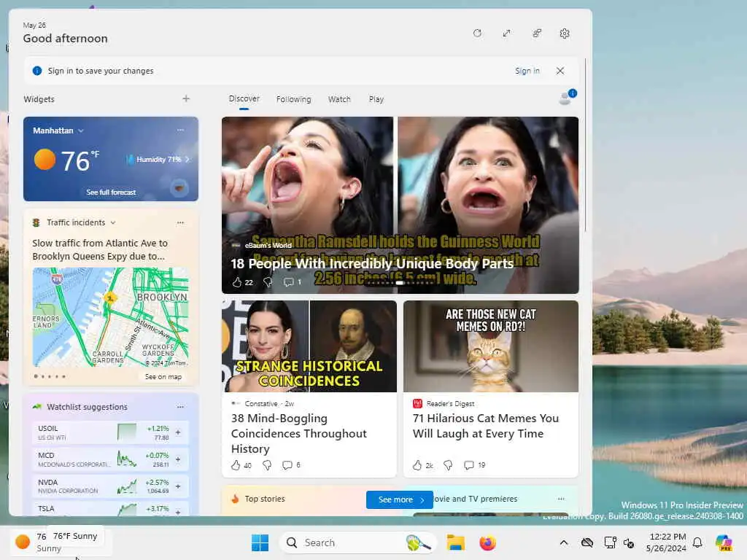This screenshot has height=560, width=747.
Task: Open 18 People With Unique Body Parts story
Action: [x=372, y=263]
